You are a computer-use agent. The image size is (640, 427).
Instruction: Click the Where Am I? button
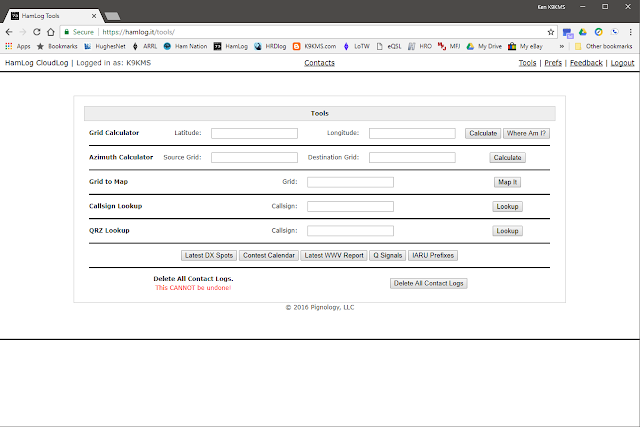click(x=526, y=133)
